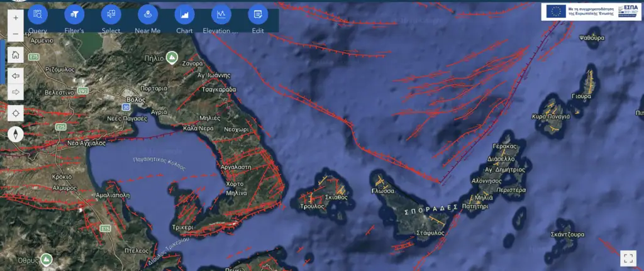This screenshot has width=644, height=271.
Task: Open the Filter's widget
Action: coord(74,14)
